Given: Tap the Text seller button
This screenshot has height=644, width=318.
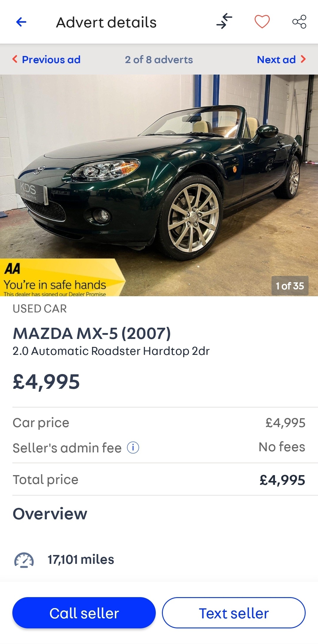Looking at the screenshot, I should pyautogui.click(x=234, y=613).
